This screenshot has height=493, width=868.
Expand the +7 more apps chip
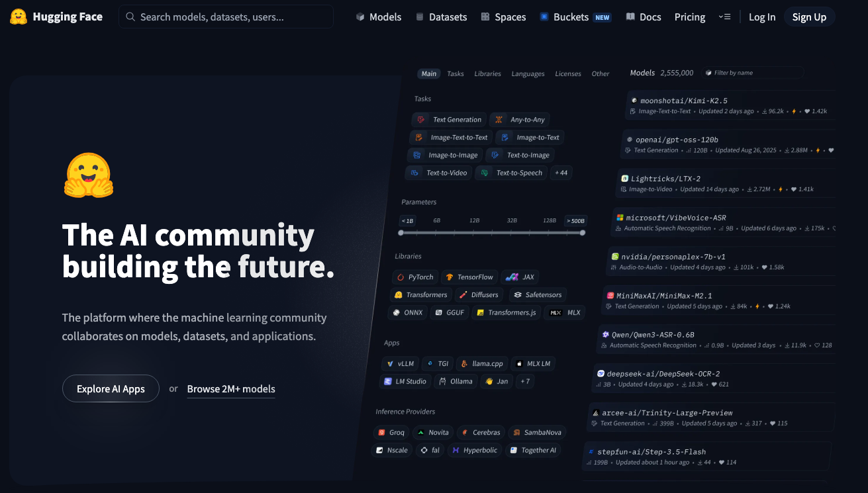tap(524, 381)
